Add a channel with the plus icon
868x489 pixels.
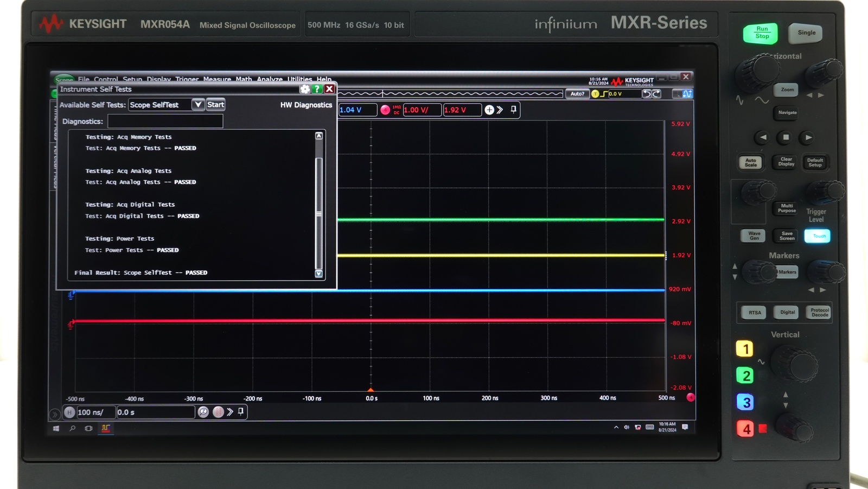pos(489,110)
